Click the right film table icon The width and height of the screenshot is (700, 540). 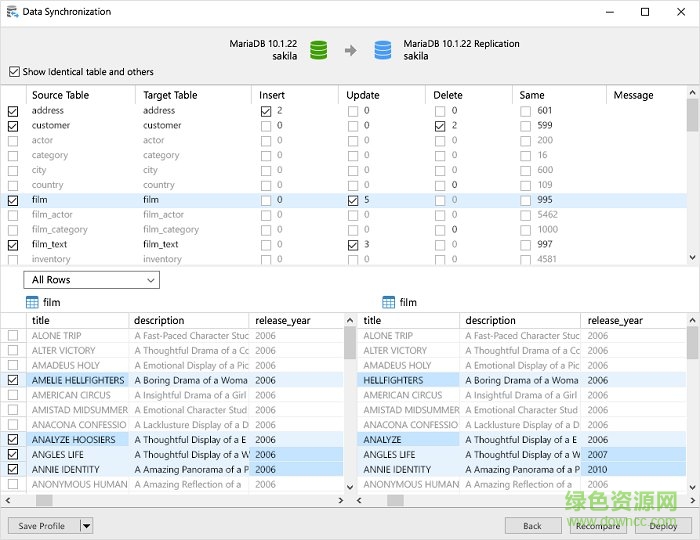coord(389,302)
